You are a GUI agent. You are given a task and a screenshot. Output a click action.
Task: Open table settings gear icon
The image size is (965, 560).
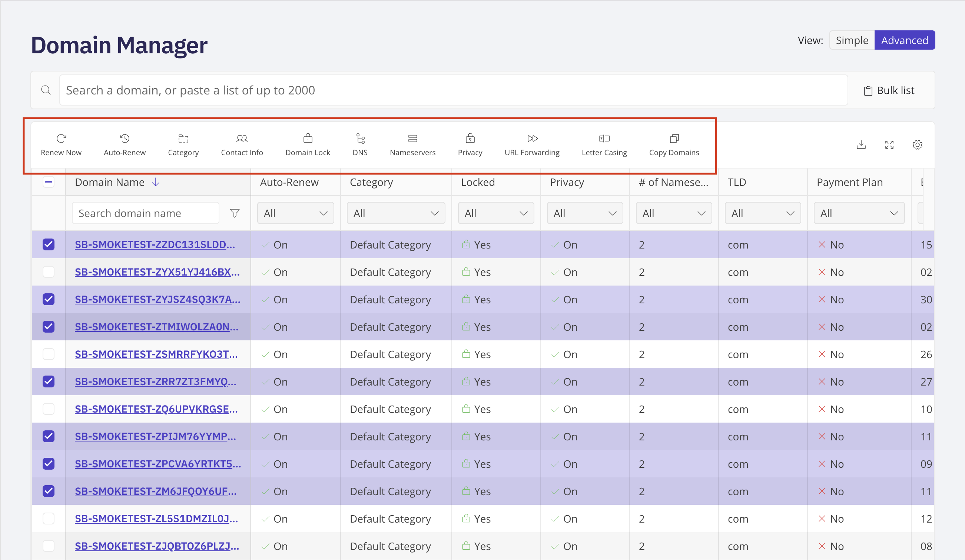coord(918,145)
